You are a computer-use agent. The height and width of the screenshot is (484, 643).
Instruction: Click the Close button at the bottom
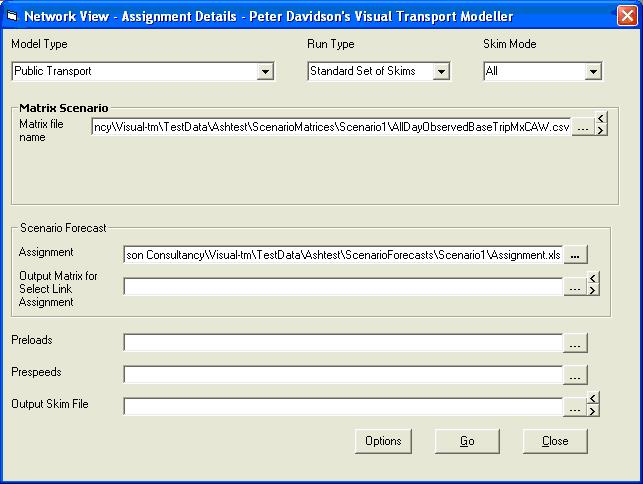554,441
